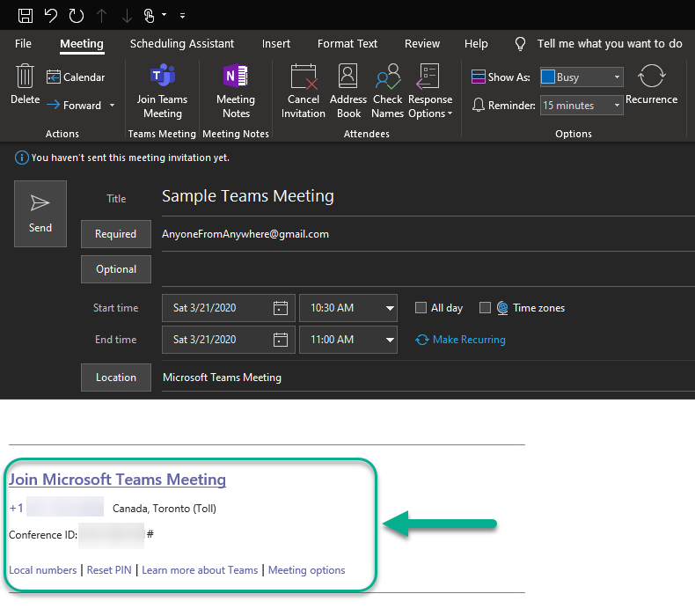Open the Help tab
Viewport: 695px width, 616px height.
(476, 43)
